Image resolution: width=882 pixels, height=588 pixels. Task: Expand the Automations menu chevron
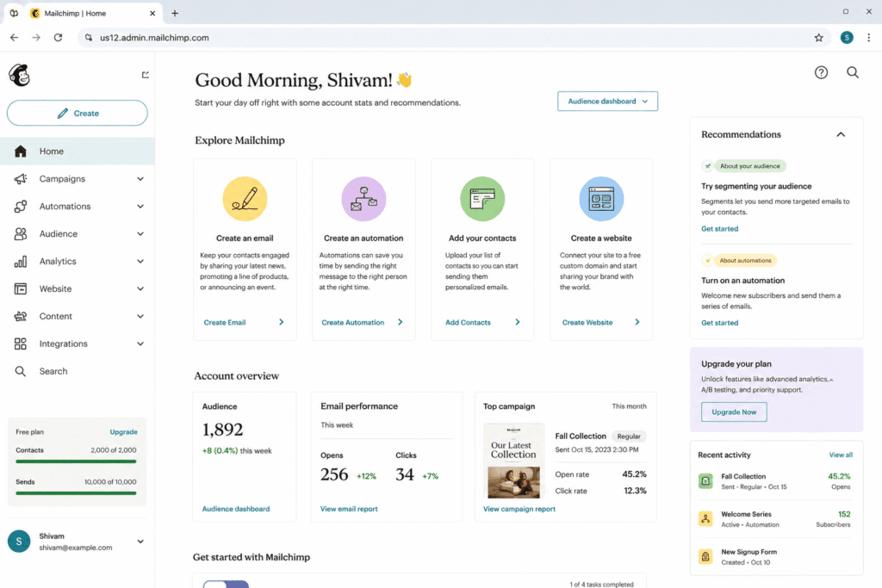point(140,207)
